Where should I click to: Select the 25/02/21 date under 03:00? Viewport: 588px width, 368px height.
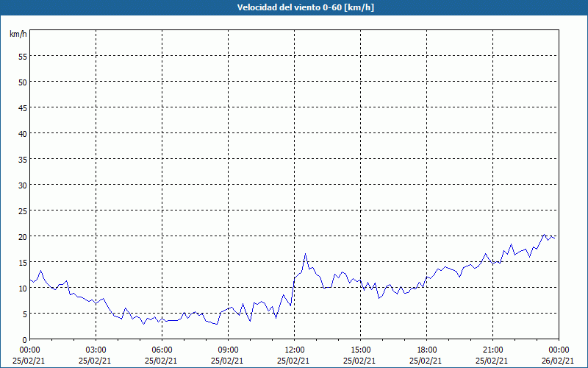[x=95, y=361]
